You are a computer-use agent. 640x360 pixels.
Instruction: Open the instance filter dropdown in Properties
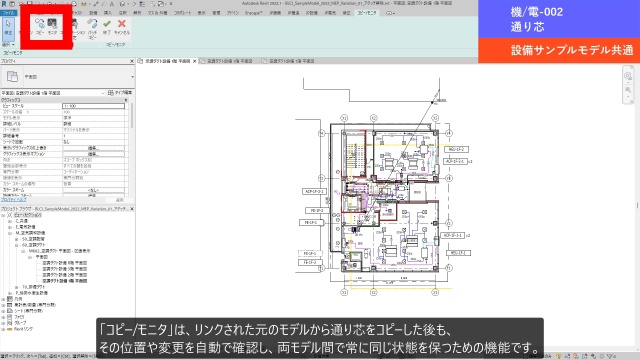103,93
